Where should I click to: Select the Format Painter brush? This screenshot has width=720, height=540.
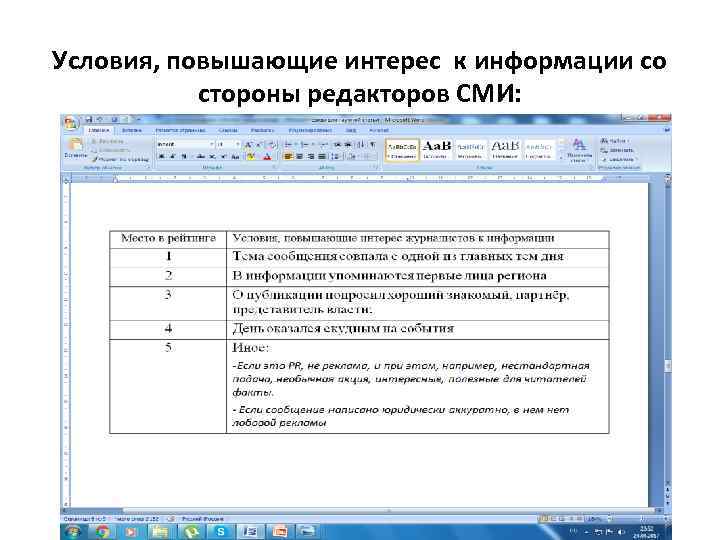point(121,159)
